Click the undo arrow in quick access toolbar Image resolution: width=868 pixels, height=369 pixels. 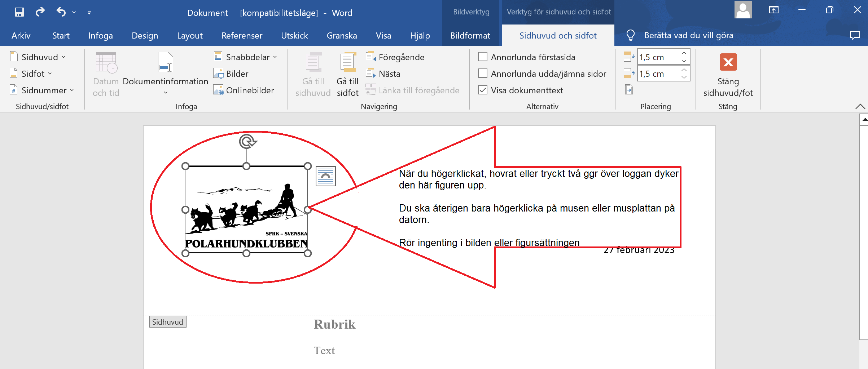coord(61,12)
